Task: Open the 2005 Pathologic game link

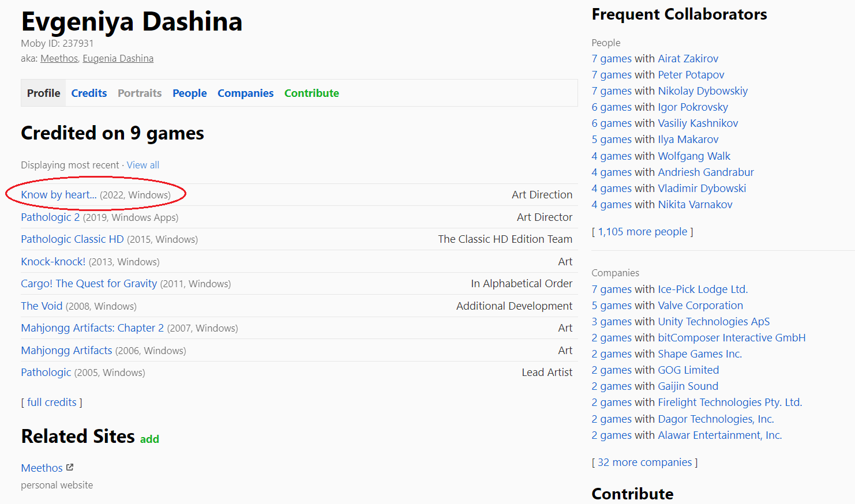Action: (46, 373)
